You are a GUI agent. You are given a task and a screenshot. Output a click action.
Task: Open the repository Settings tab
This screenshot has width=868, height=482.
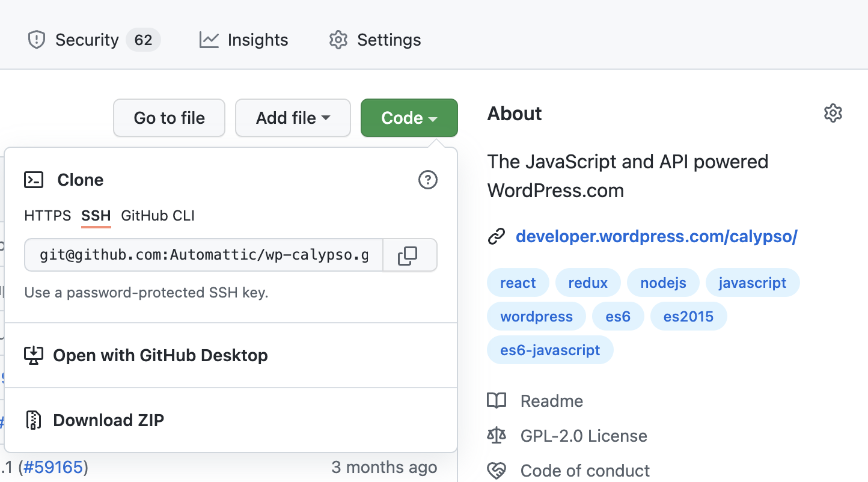click(375, 40)
